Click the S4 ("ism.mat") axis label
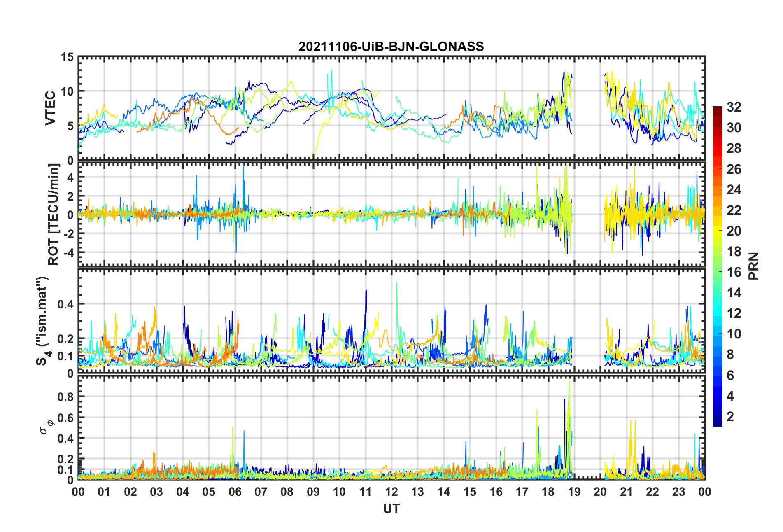The image size is (783, 532). click(x=42, y=321)
